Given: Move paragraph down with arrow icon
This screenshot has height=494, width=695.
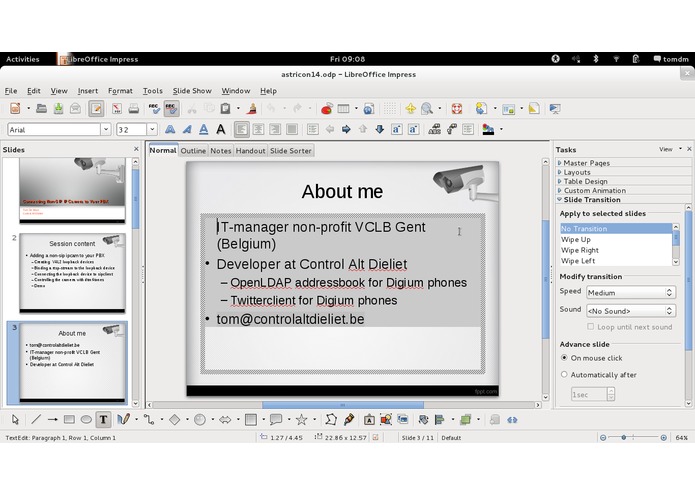Looking at the screenshot, I should (379, 129).
